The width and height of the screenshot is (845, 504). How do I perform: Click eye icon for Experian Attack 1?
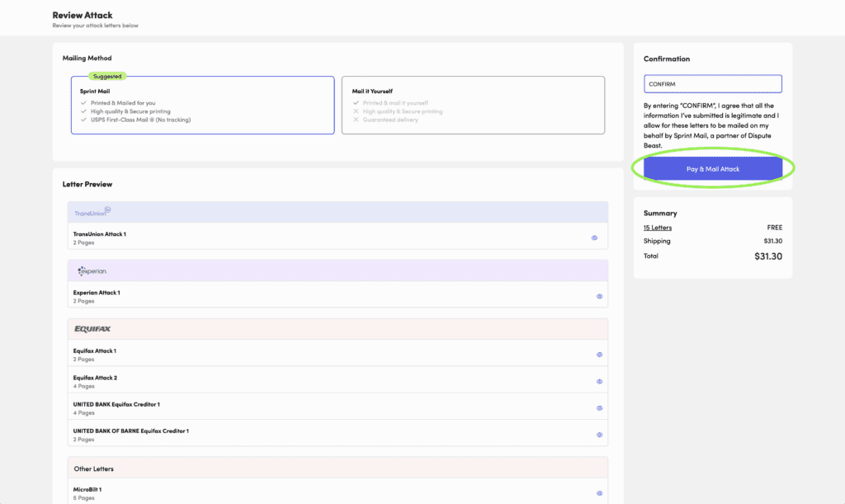599,296
